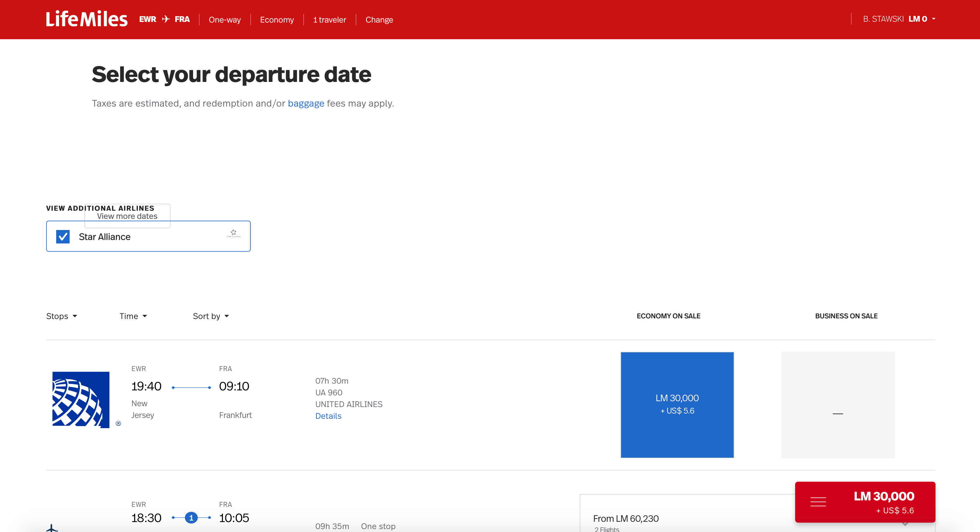Click the 07h 30m duration text
The image size is (980, 532).
pyautogui.click(x=332, y=381)
